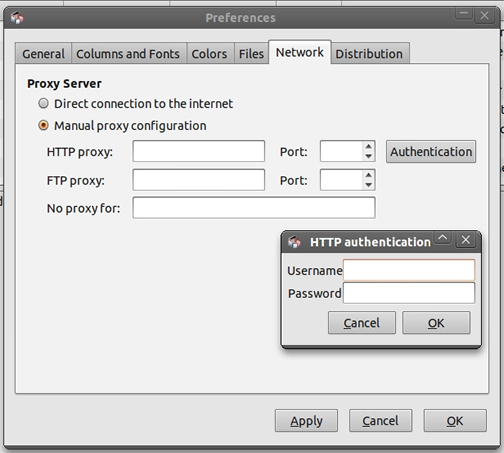Image resolution: width=504 pixels, height=453 pixels.
Task: Decrease the HTTP proxy port value
Action: [x=368, y=156]
